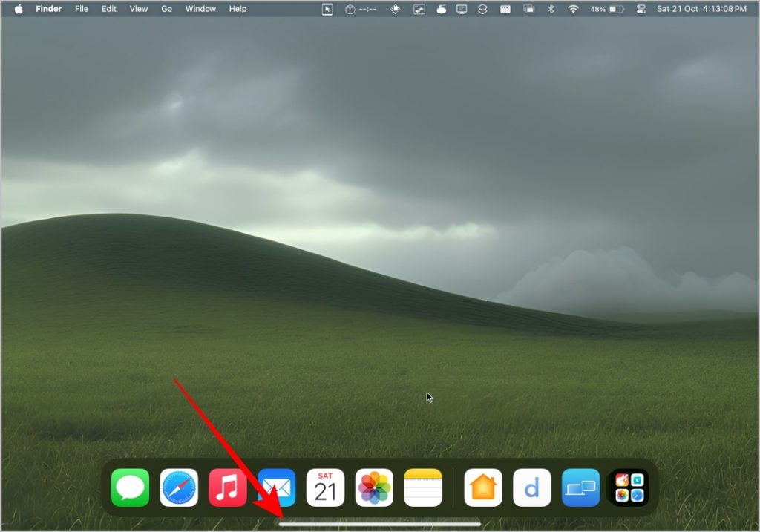The image size is (760, 532).
Task: Launch Safari from the dock
Action: point(179,487)
